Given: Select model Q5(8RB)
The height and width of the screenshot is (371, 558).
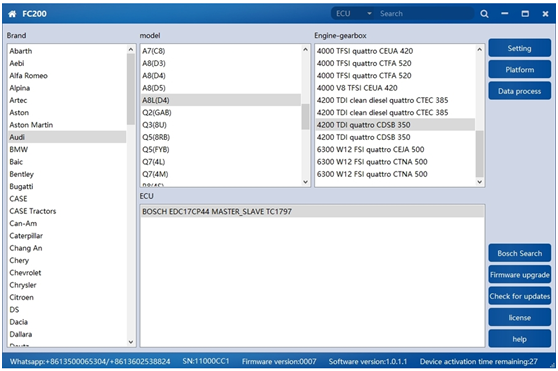Looking at the screenshot, I should pos(221,137).
